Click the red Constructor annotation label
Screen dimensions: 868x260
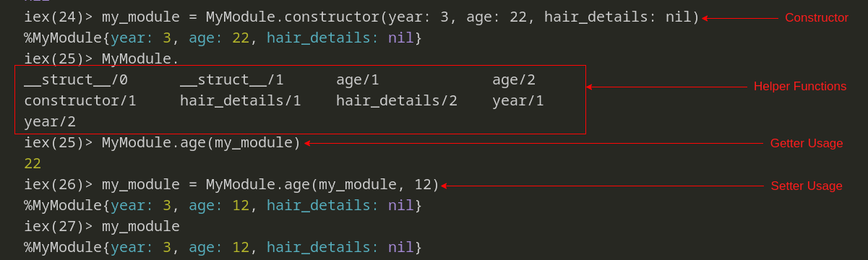(817, 17)
